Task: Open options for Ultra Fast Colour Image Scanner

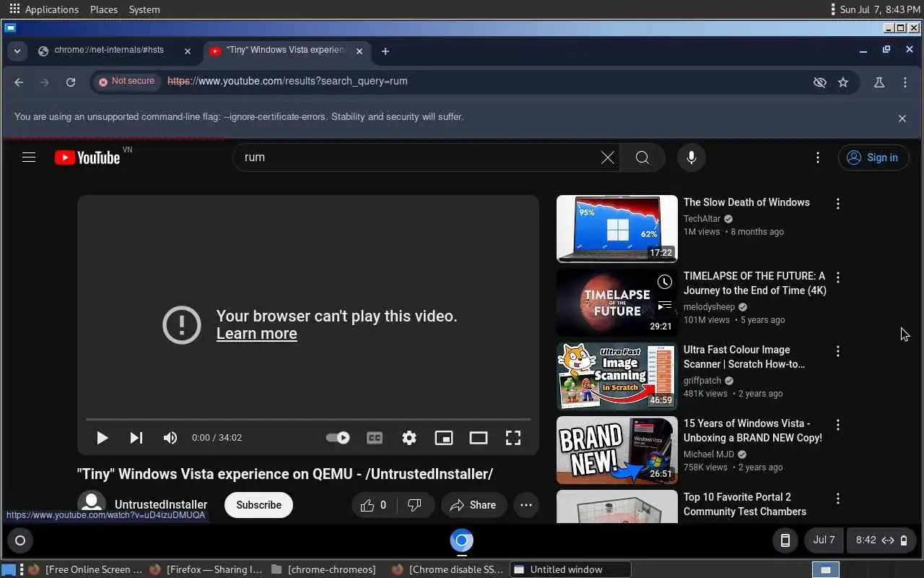Action: (838, 352)
